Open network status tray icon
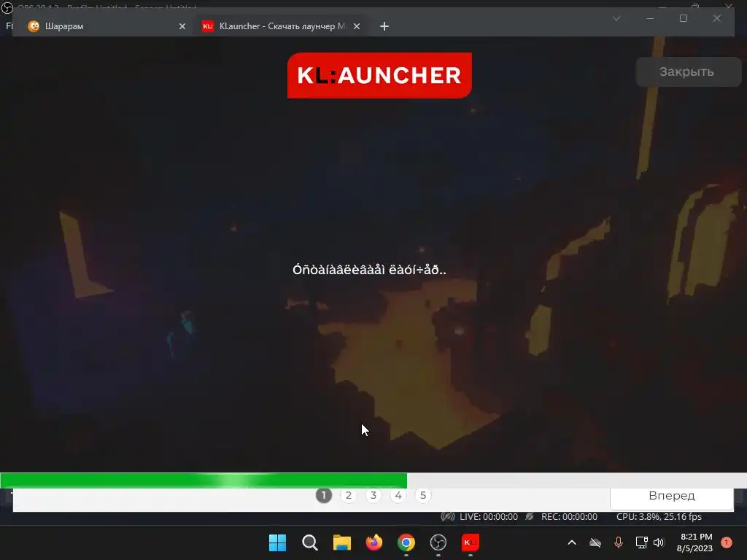Screen dimensions: 747x560 (641, 542)
